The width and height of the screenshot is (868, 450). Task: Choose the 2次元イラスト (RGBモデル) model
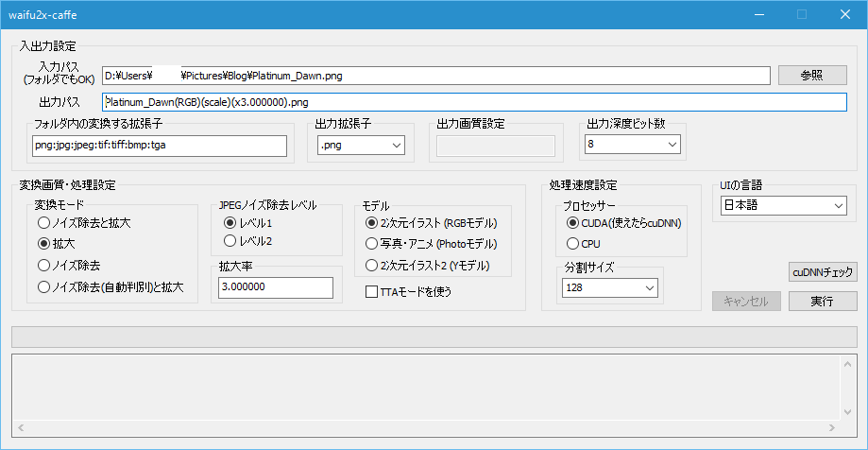[371, 223]
